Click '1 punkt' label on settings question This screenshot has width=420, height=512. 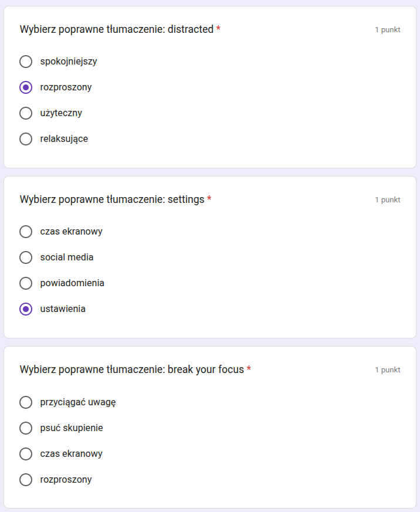(x=388, y=200)
